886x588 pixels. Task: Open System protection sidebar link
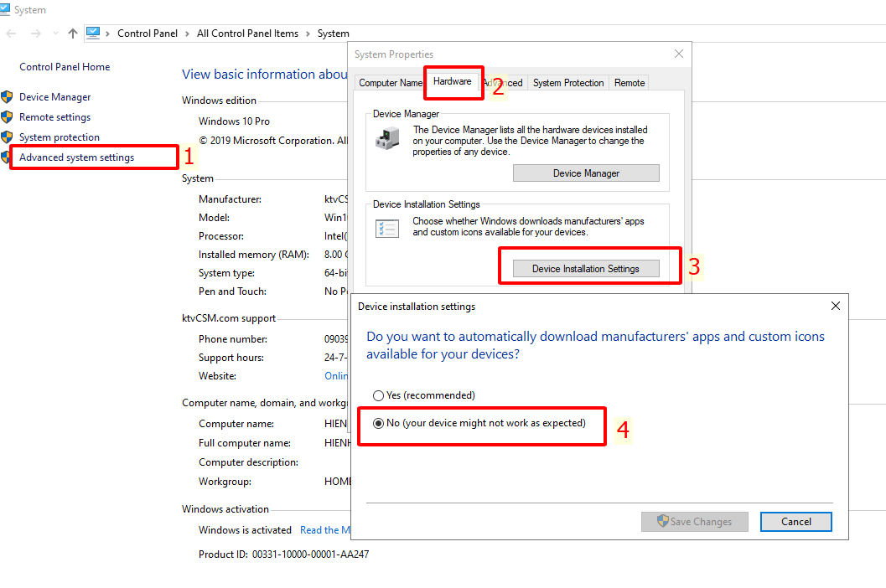pyautogui.click(x=60, y=137)
